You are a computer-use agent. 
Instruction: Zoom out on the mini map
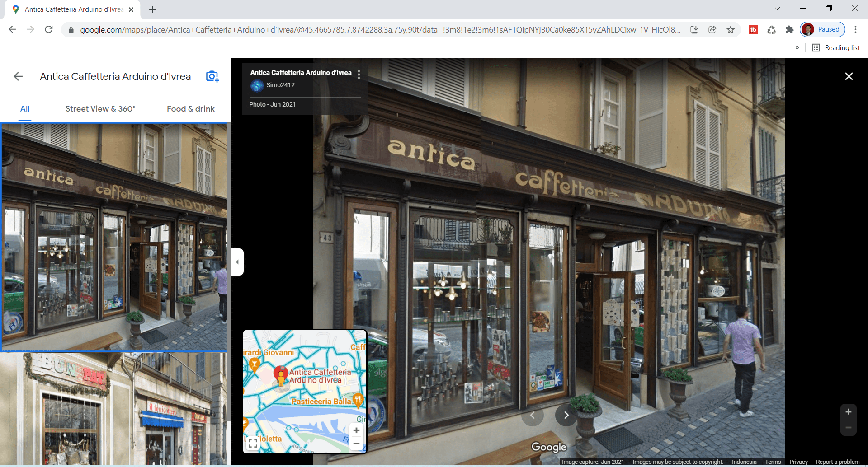tap(356, 444)
